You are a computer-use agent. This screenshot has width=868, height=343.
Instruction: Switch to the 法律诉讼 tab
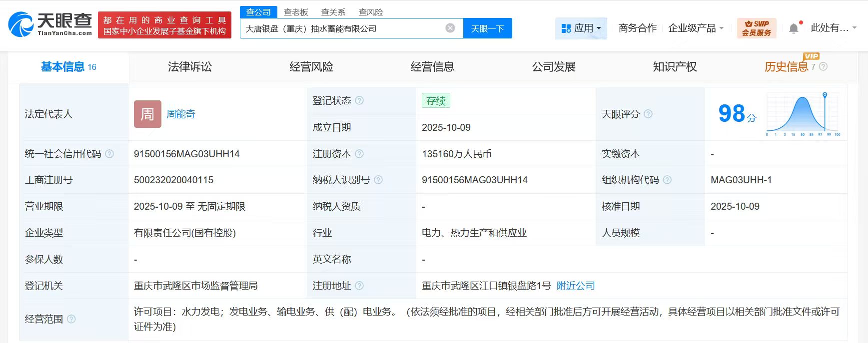(190, 67)
